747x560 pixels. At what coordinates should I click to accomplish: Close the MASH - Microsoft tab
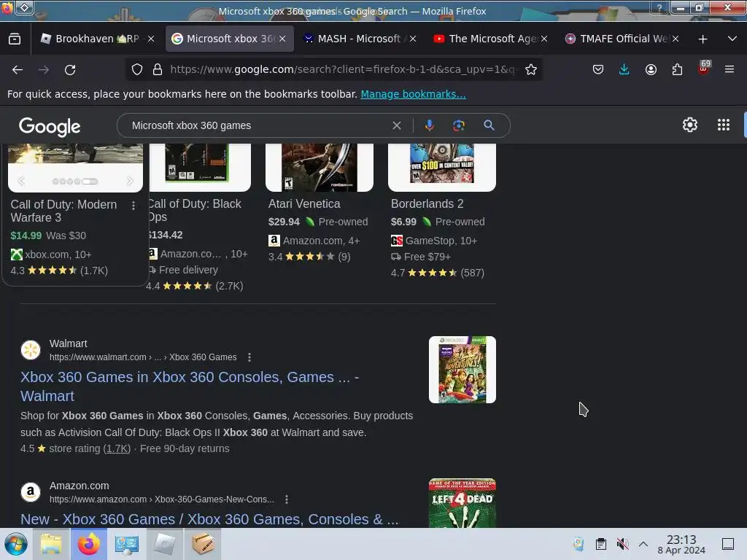pyautogui.click(x=413, y=39)
